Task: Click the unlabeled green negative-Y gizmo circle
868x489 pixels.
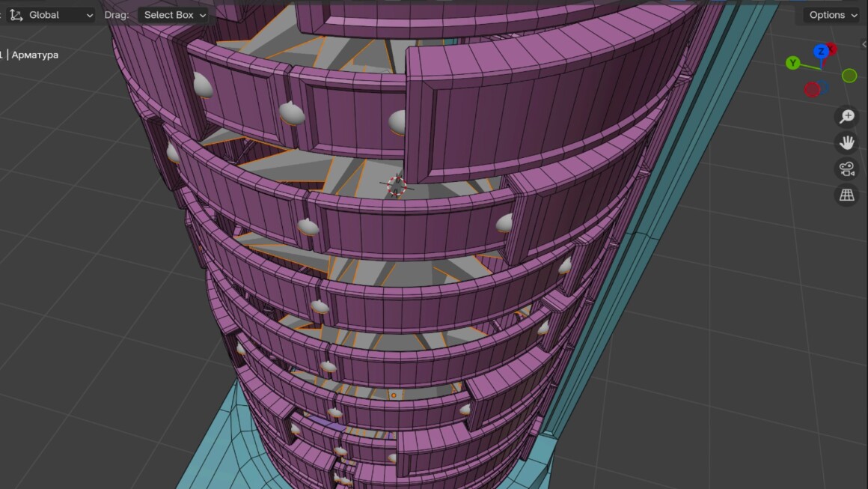Action: [x=849, y=76]
